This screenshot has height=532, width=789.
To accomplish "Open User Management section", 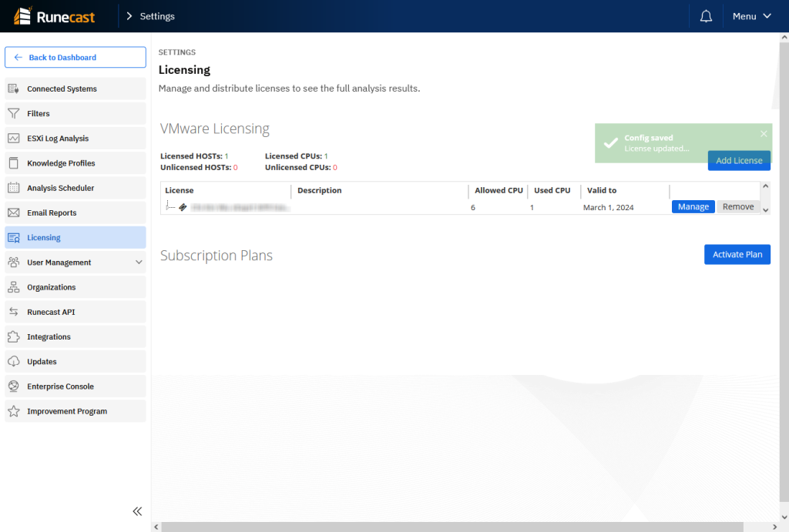I will pyautogui.click(x=76, y=263).
